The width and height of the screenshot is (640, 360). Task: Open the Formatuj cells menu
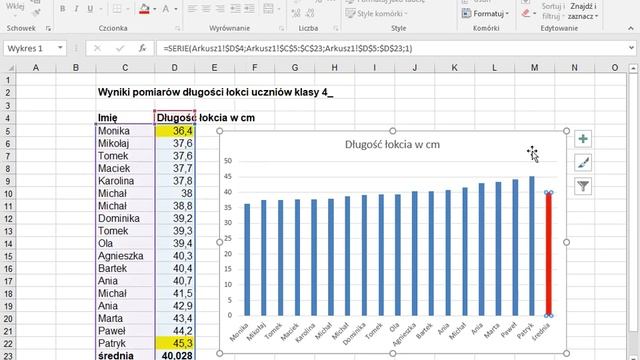click(485, 13)
